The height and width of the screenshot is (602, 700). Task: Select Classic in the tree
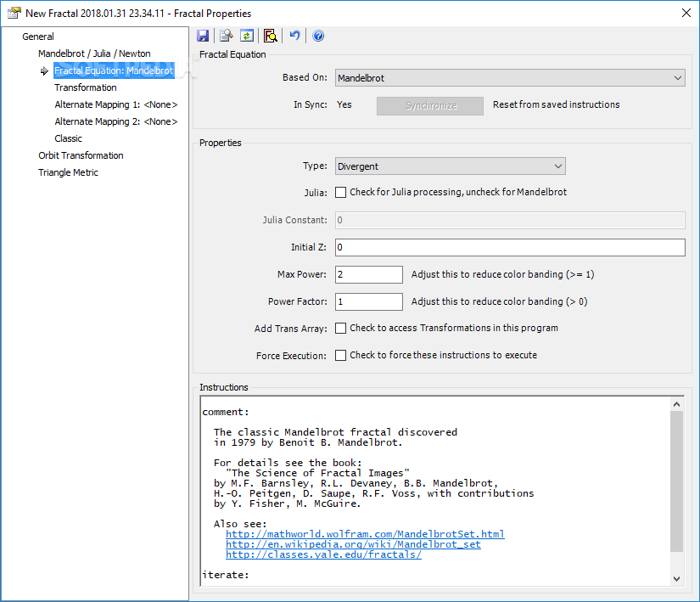point(69,138)
